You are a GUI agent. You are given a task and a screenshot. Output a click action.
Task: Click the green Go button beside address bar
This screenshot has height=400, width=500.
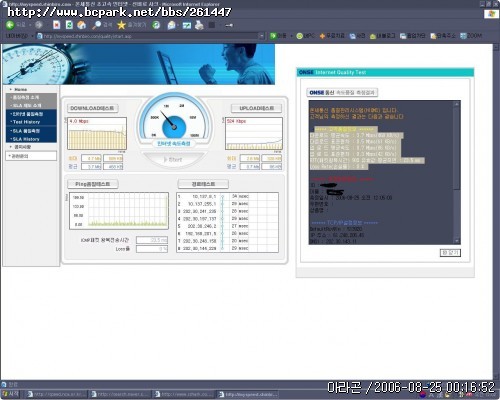pos(278,36)
